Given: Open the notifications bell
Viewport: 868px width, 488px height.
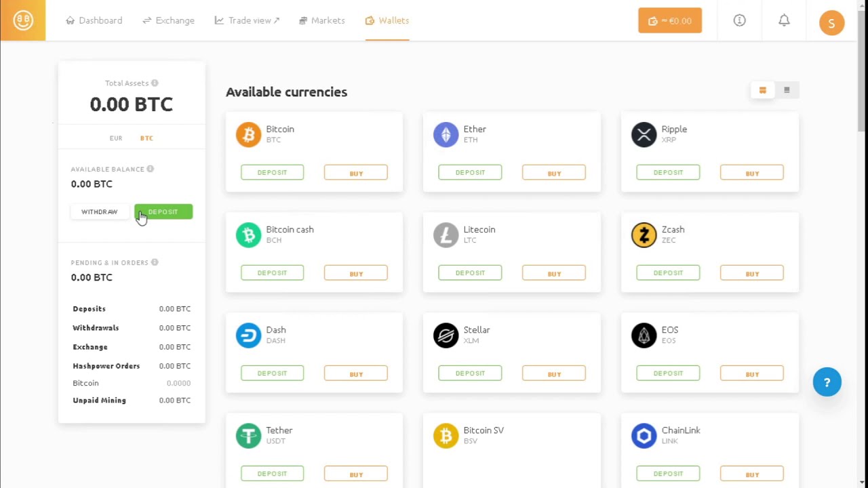Looking at the screenshot, I should (784, 20).
